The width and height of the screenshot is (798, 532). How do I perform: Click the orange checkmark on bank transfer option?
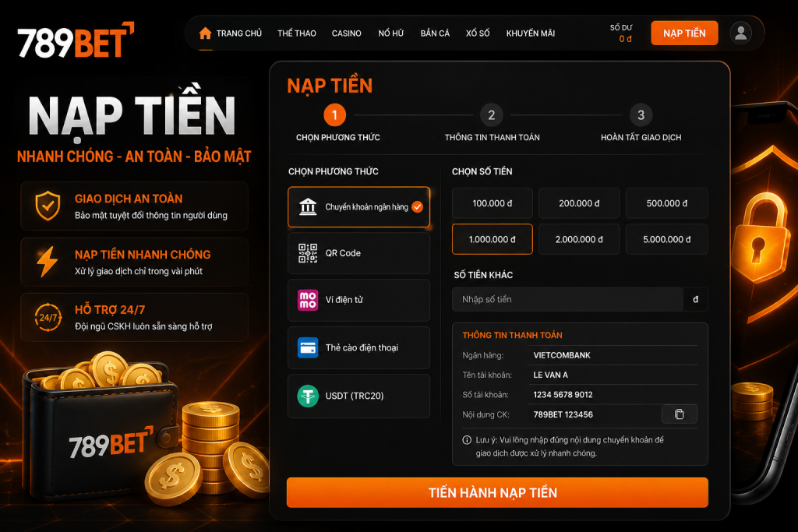tap(418, 206)
